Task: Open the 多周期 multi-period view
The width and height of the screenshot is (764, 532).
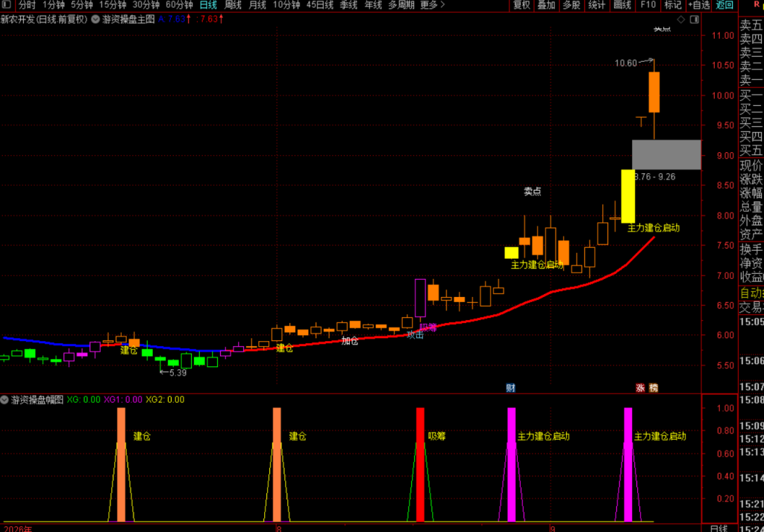Action: (401, 5)
